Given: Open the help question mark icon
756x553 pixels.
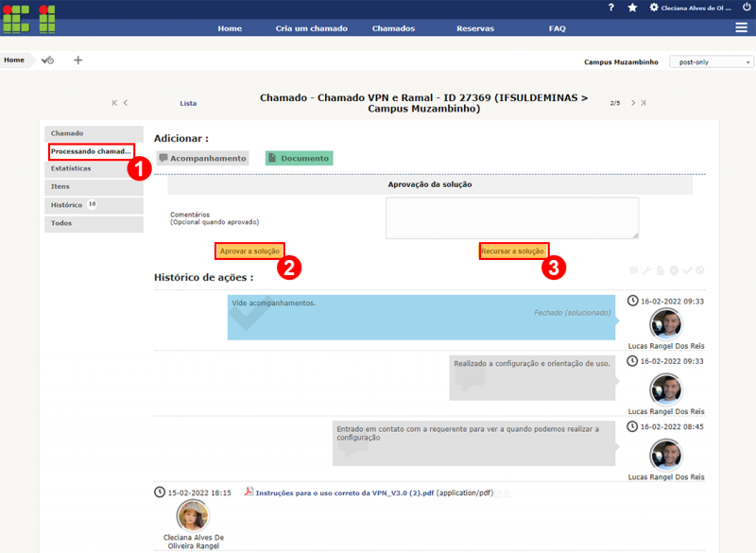Looking at the screenshot, I should pyautogui.click(x=610, y=8).
